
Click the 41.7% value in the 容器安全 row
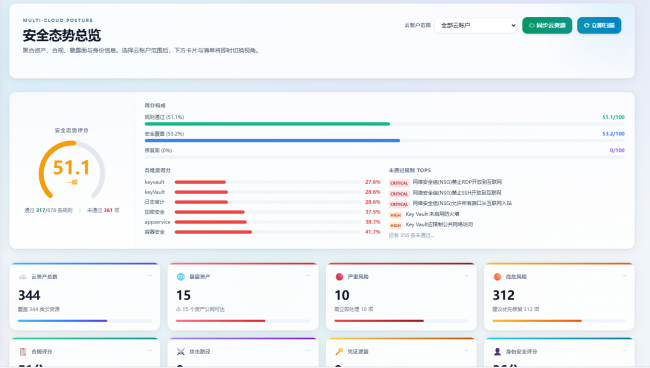click(x=373, y=232)
